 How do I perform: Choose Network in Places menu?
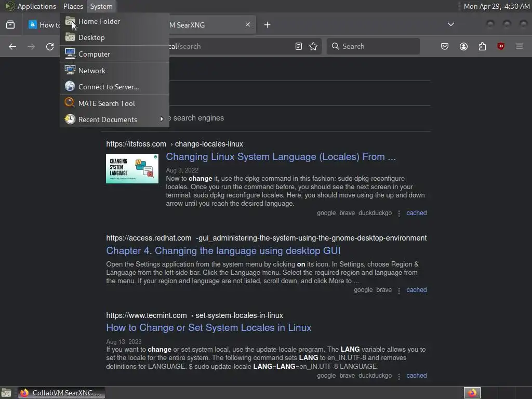(114, 71)
